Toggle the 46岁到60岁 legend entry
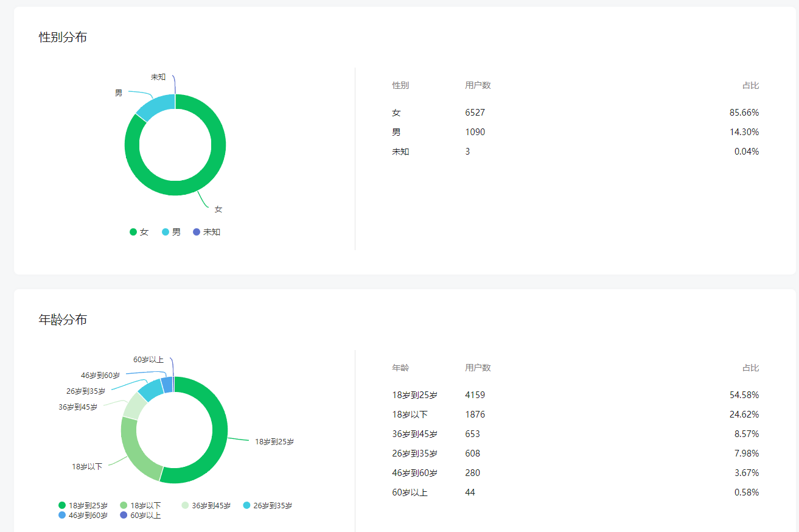 pos(83,515)
